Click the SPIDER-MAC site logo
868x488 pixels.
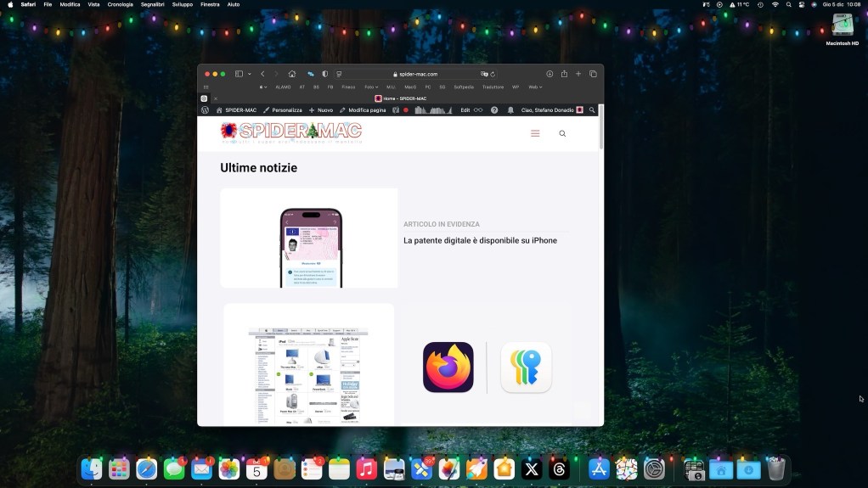(291, 132)
